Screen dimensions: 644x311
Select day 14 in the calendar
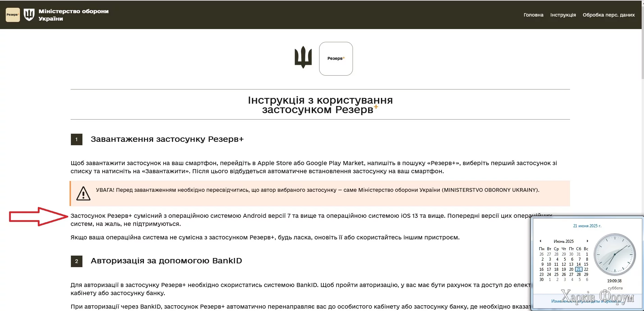click(x=579, y=264)
